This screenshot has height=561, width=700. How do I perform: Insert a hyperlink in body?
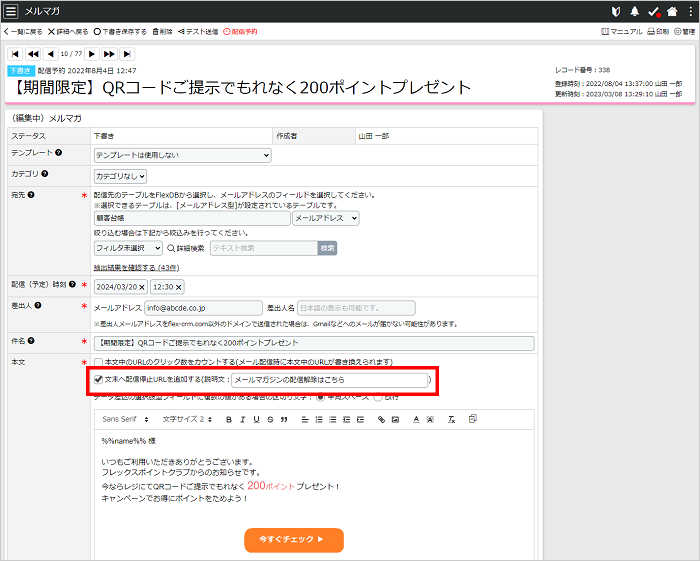tap(381, 420)
